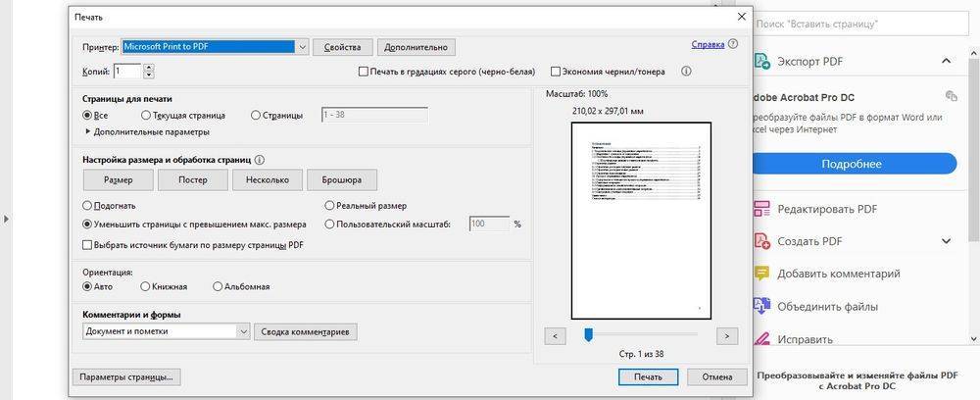Click the info icon beside Экономия чернил/тонера

coord(686,72)
